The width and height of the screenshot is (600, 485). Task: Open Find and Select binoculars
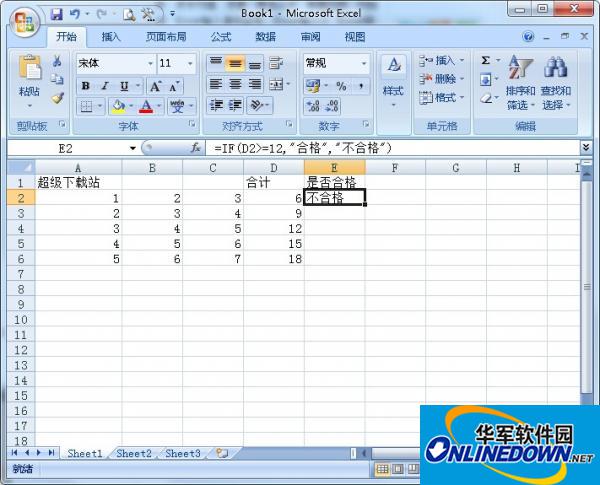point(556,83)
